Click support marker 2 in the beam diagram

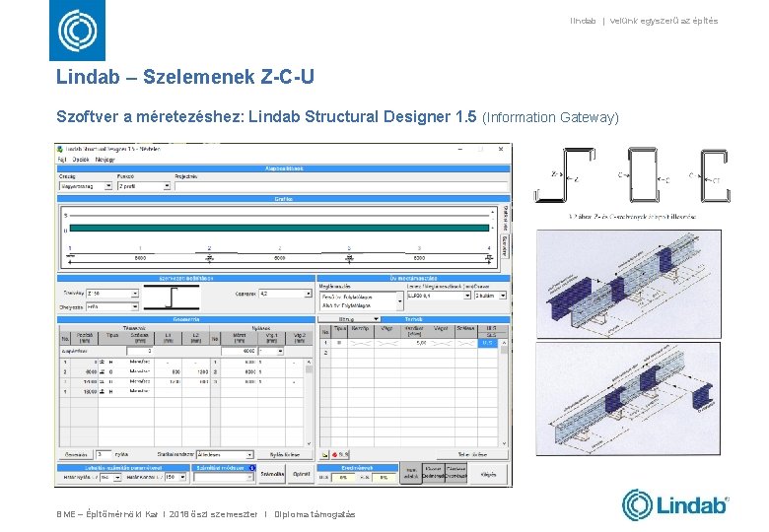pos(210,257)
